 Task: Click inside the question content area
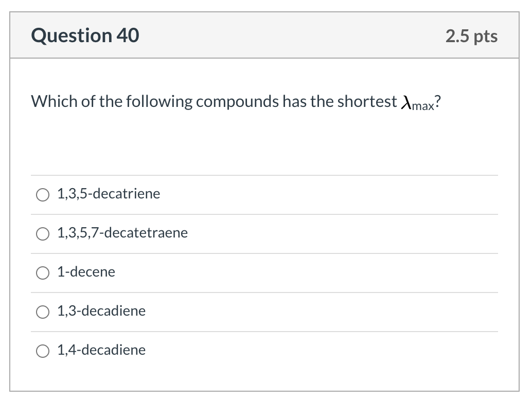click(x=265, y=144)
